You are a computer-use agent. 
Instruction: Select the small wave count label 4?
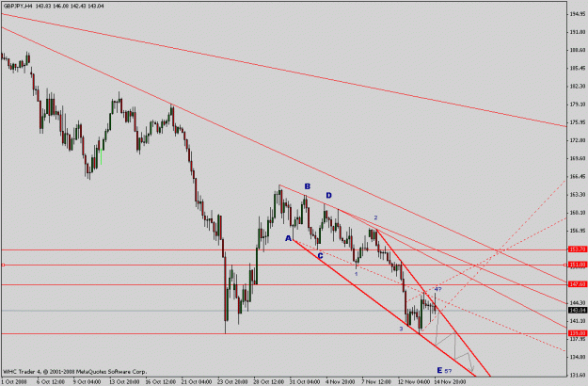pos(438,289)
